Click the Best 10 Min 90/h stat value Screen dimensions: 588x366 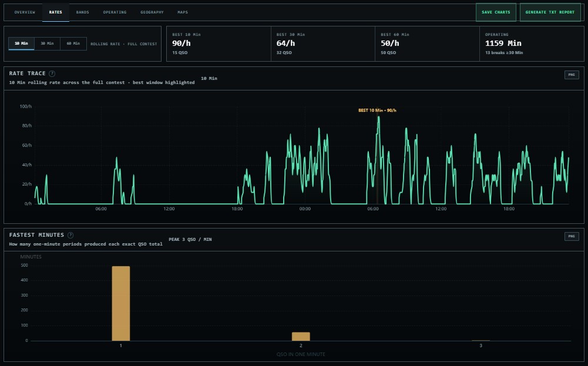pos(182,43)
